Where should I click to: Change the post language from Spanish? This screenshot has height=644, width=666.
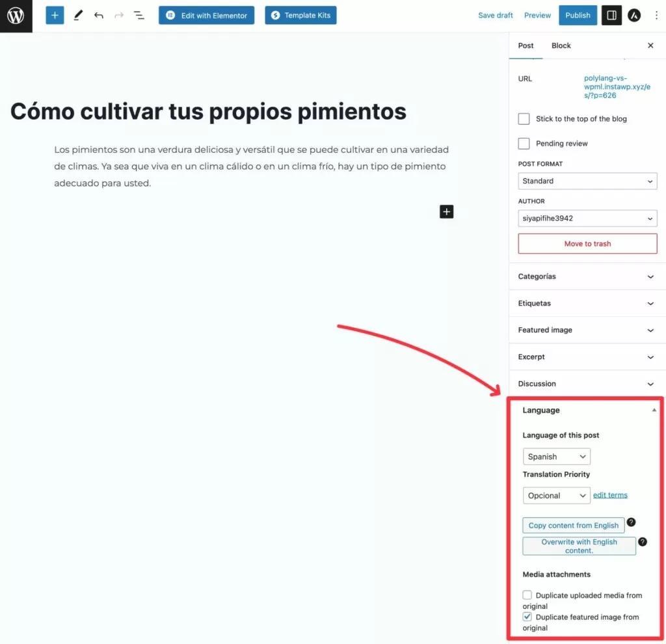[557, 456]
